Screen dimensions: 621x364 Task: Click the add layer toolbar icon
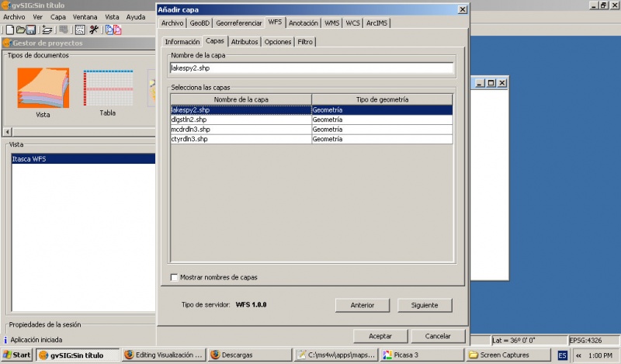coord(47,29)
